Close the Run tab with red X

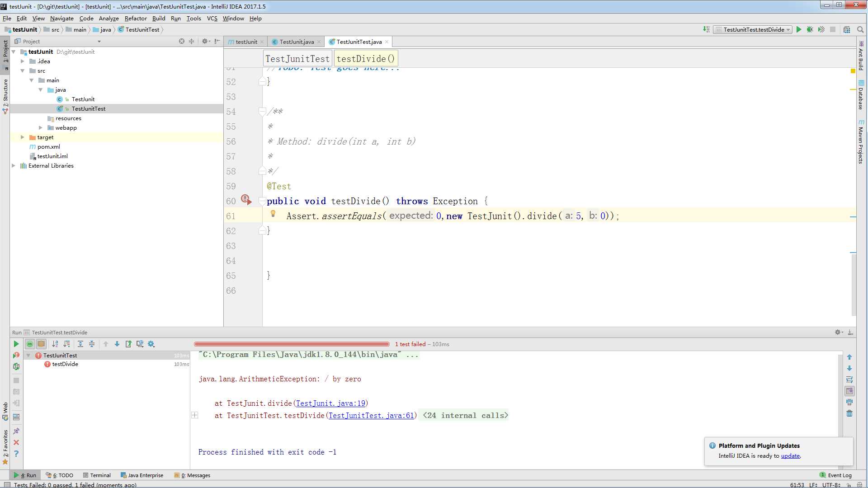(x=16, y=443)
